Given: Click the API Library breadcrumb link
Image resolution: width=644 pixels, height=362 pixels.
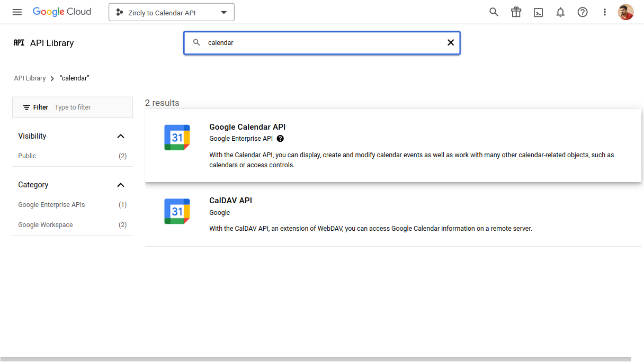Looking at the screenshot, I should [30, 78].
